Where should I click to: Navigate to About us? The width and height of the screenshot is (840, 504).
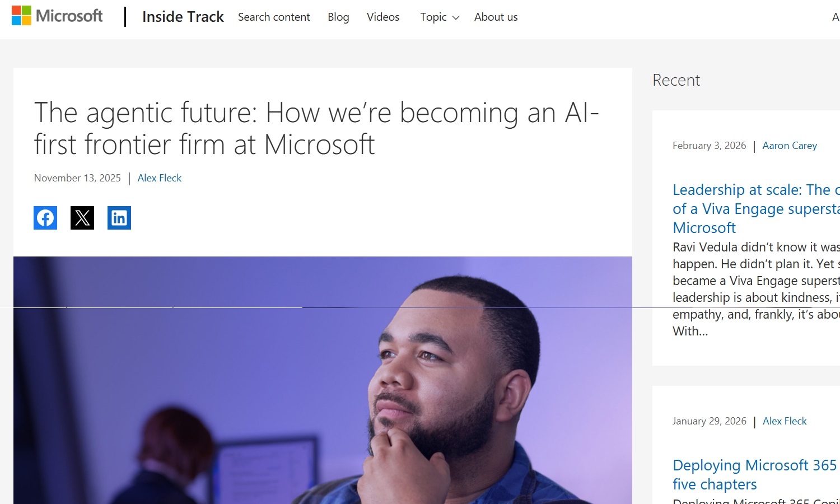pyautogui.click(x=496, y=17)
